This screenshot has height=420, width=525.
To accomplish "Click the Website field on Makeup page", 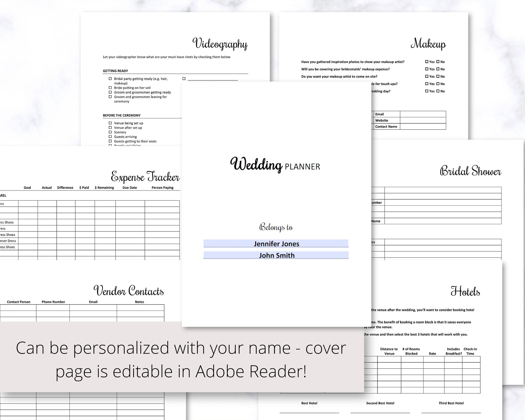I will pos(423,120).
